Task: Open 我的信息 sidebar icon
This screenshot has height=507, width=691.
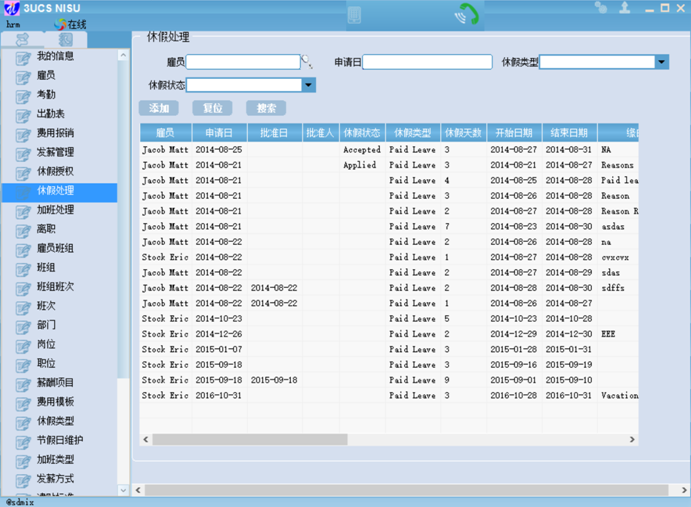Action: pos(23,58)
